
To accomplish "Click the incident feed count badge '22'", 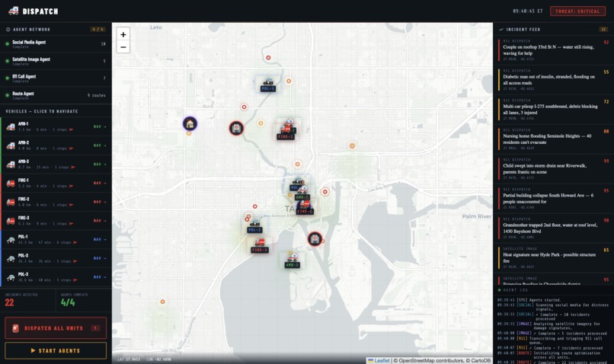I will coord(603,30).
